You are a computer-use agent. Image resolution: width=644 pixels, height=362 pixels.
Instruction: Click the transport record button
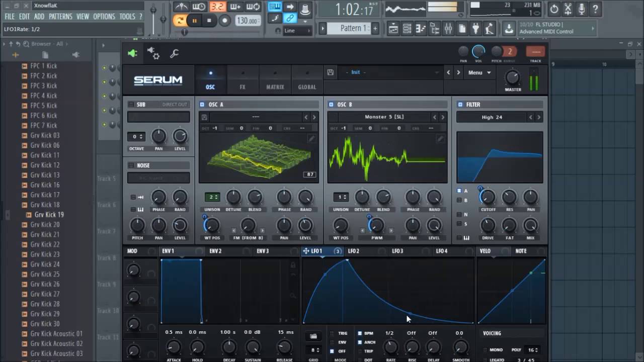225,21
